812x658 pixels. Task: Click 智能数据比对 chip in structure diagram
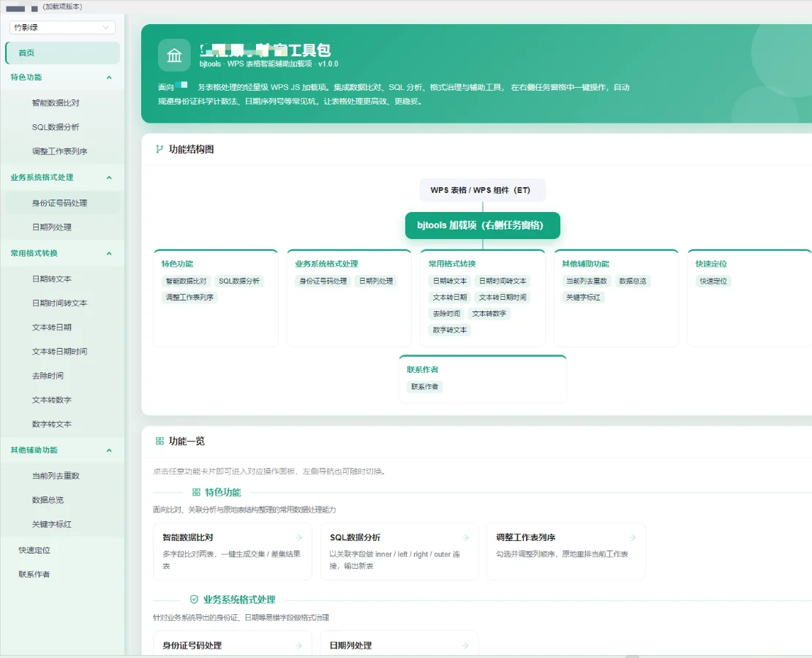point(187,281)
